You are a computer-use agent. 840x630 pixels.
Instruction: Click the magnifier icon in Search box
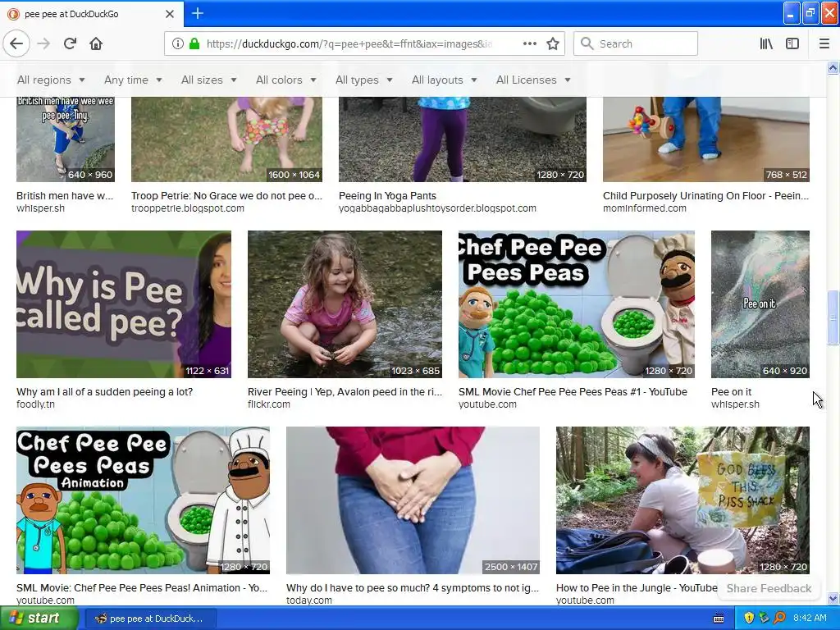[x=587, y=43]
